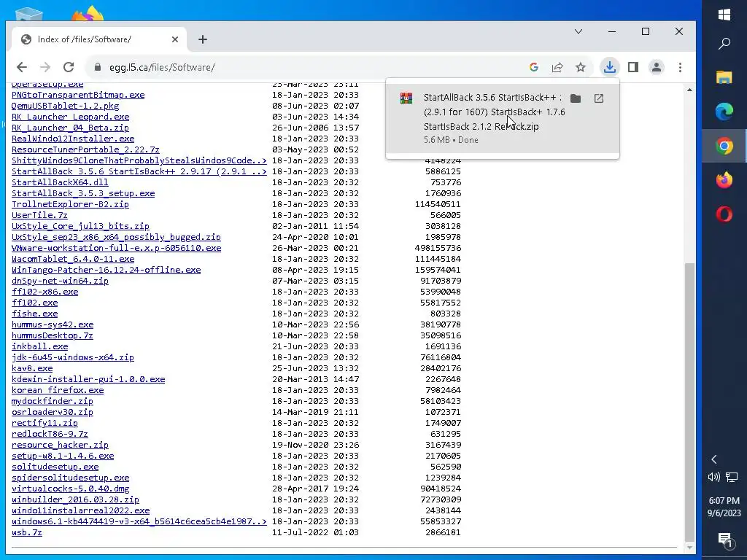The height and width of the screenshot is (560, 747).
Task: Download UxStyle_Core_jul13_bits.zip
Action: (80, 226)
